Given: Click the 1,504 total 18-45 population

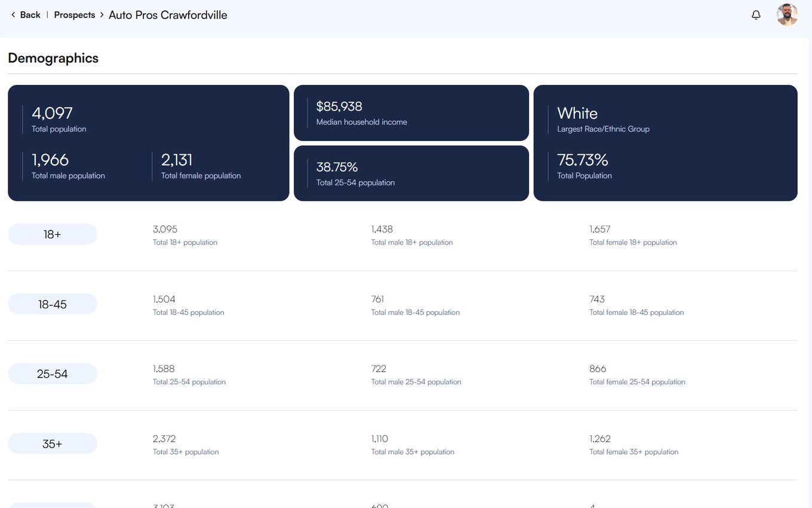Looking at the screenshot, I should (164, 299).
